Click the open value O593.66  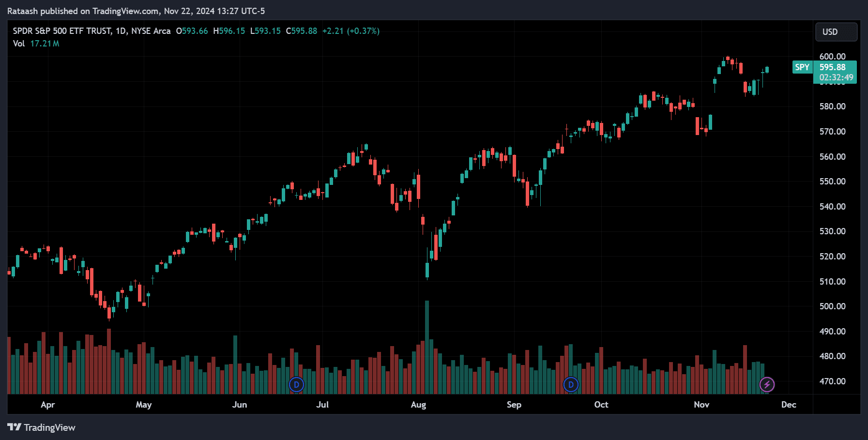click(x=192, y=31)
